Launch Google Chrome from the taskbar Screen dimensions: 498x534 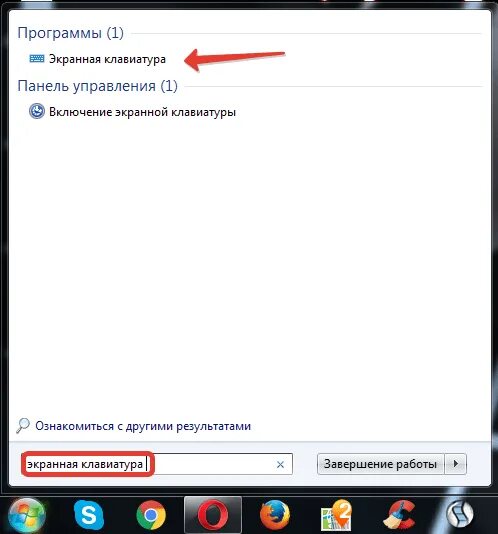point(151,515)
